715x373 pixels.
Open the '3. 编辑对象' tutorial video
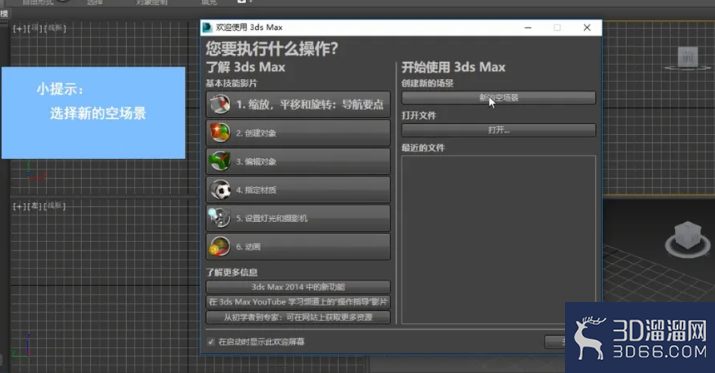[298, 161]
